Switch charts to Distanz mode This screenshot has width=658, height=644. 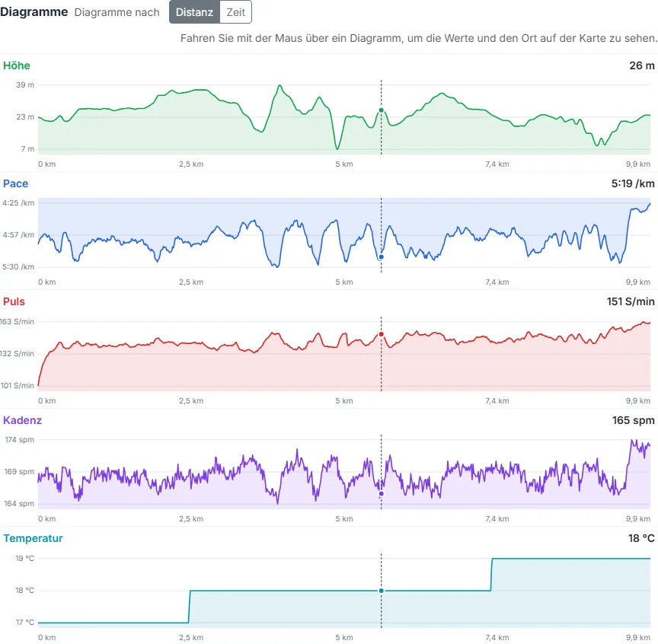point(194,12)
